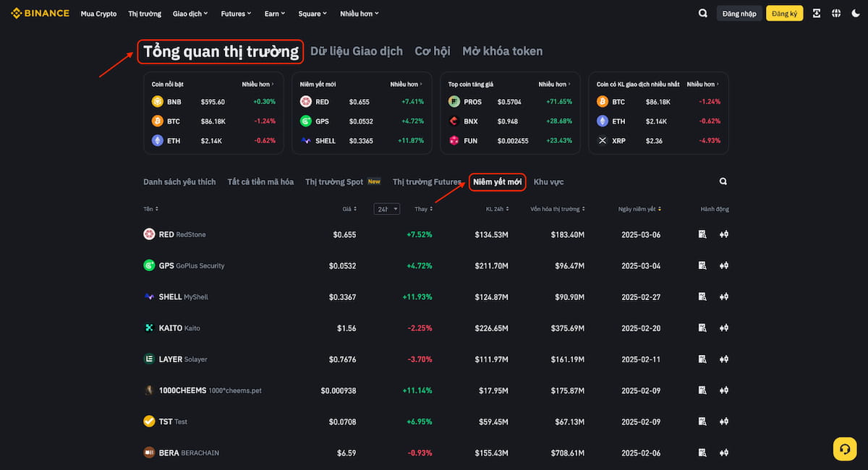The width and height of the screenshot is (868, 470).
Task: Click BERA BERACHAIN row name
Action: tap(189, 453)
